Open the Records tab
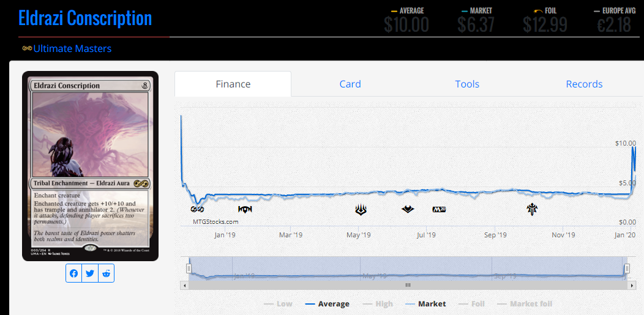This screenshot has width=644, height=315. pos(584,84)
